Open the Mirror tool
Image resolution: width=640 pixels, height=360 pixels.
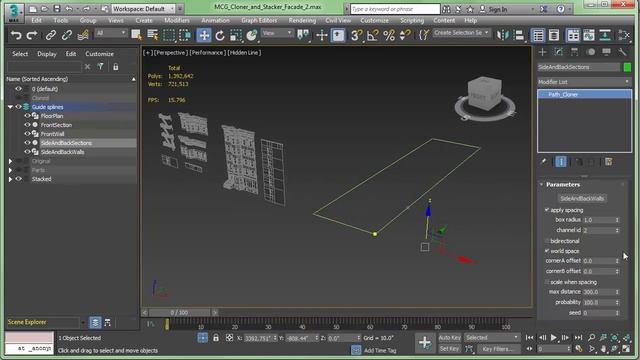(x=503, y=36)
